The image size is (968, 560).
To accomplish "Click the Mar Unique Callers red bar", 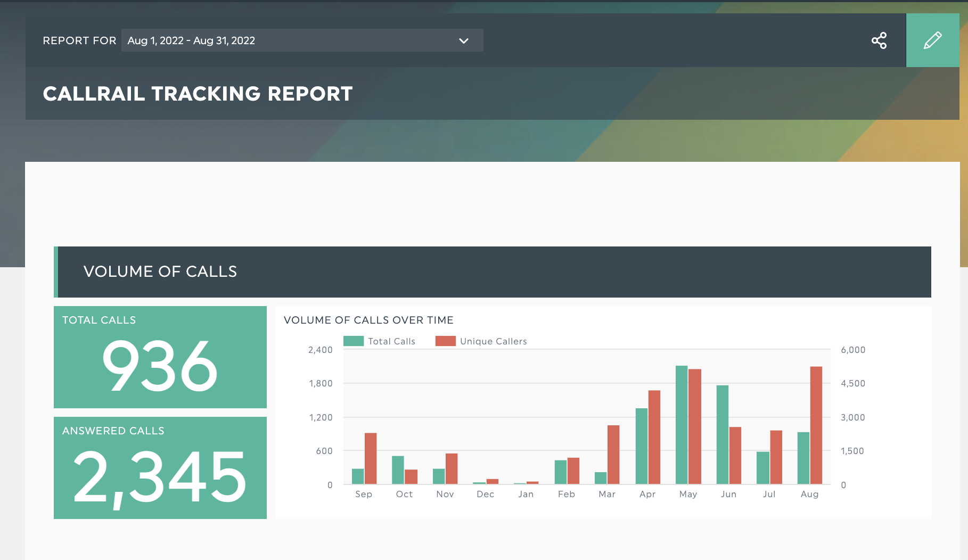I will 613,455.
